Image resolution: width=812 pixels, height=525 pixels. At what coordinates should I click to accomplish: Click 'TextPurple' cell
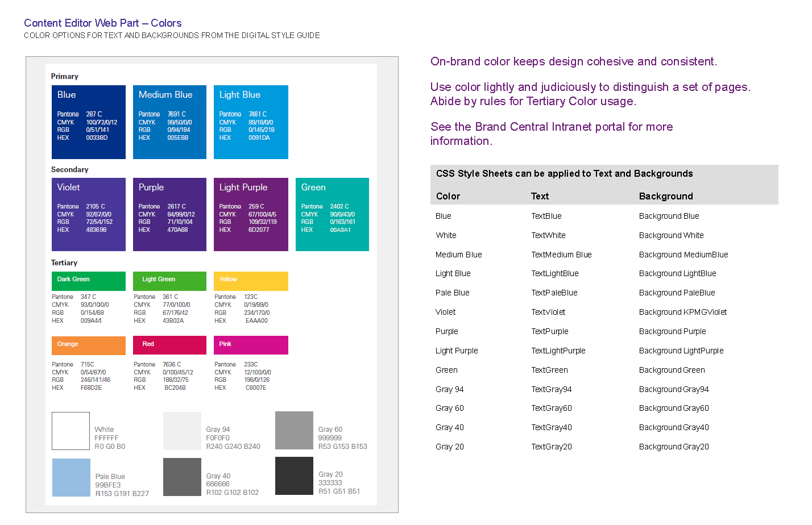coord(550,332)
